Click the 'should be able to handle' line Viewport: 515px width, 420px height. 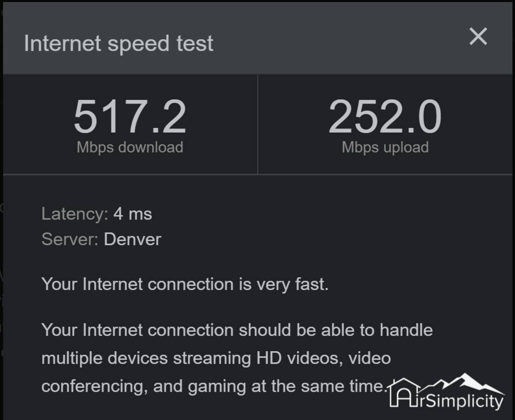(237, 330)
